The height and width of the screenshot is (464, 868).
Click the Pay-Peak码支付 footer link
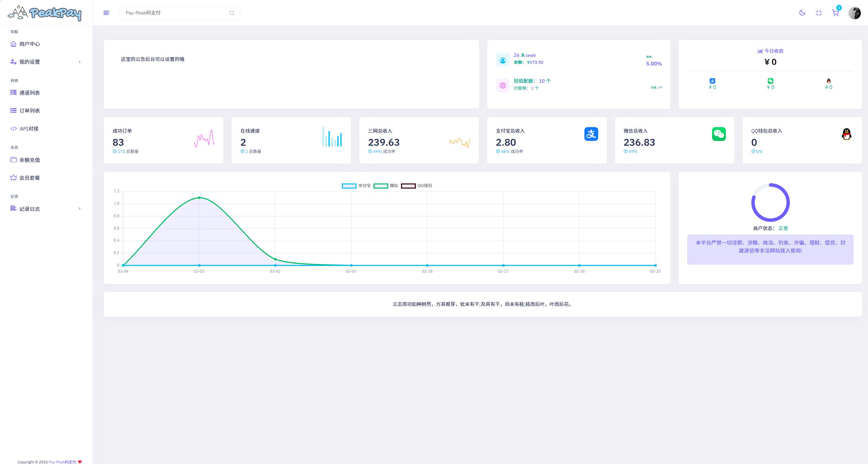pyautogui.click(x=62, y=462)
